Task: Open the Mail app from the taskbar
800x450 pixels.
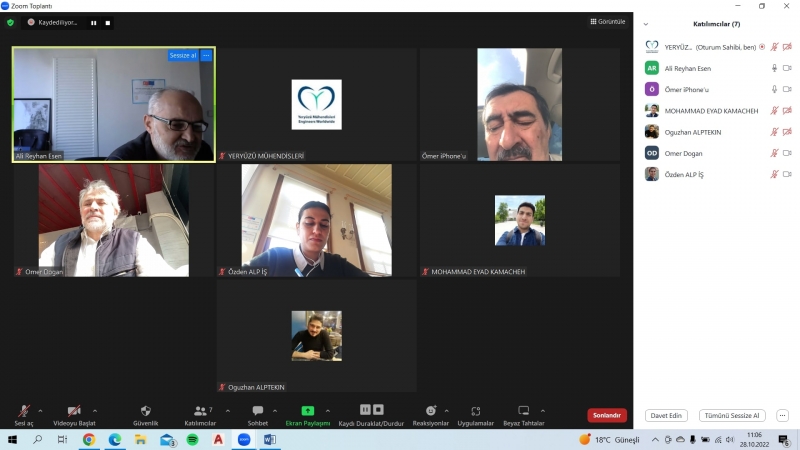Action: (167, 439)
